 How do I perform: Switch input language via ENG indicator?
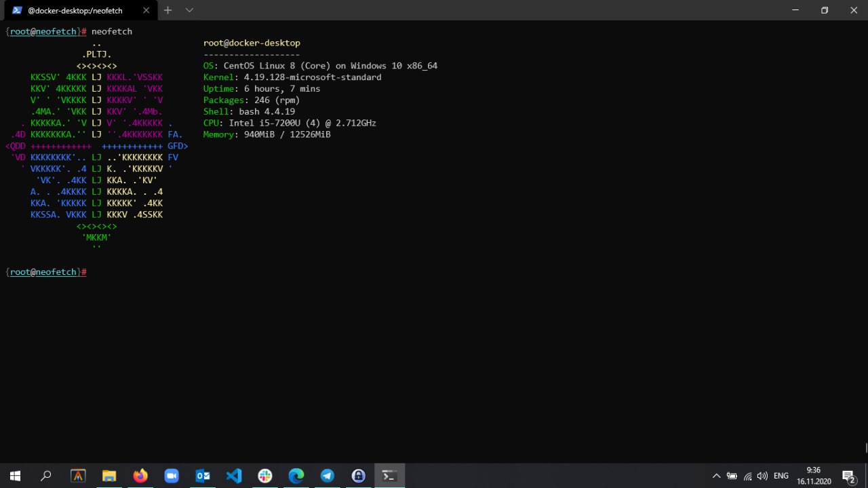(781, 476)
